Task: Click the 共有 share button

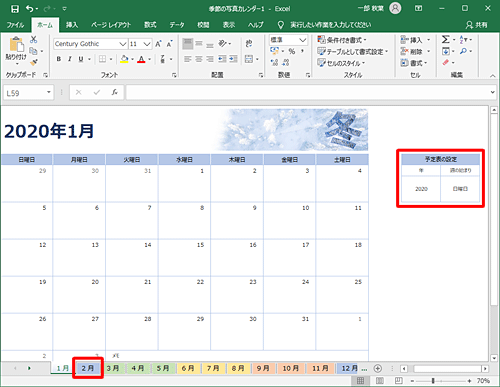Action: click(477, 25)
